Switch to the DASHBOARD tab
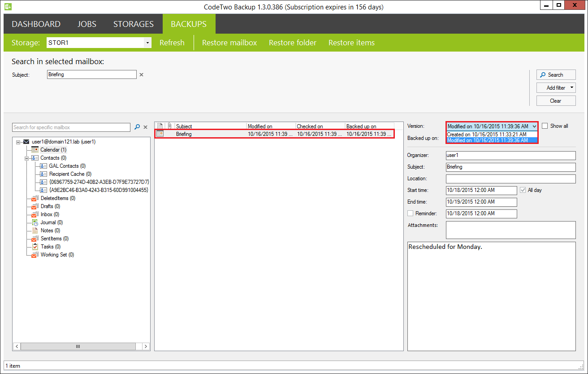Viewport: 588px width, 374px height. (36, 24)
